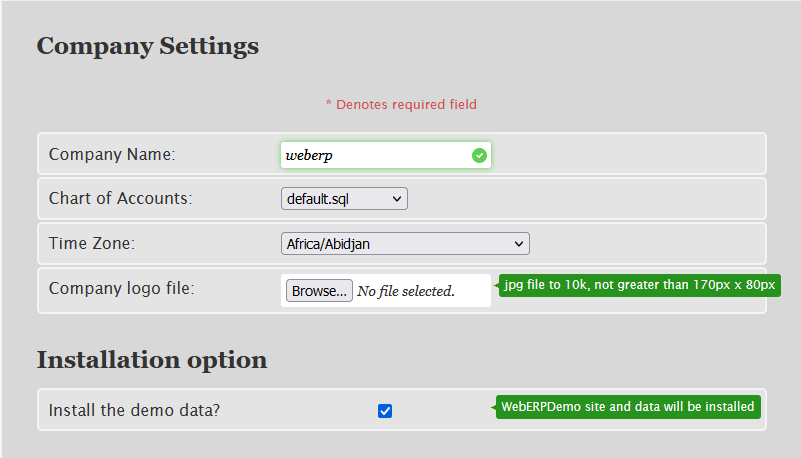Uncheck the Install demo data checkbox
Screen dimensions: 801x458
coord(385,410)
